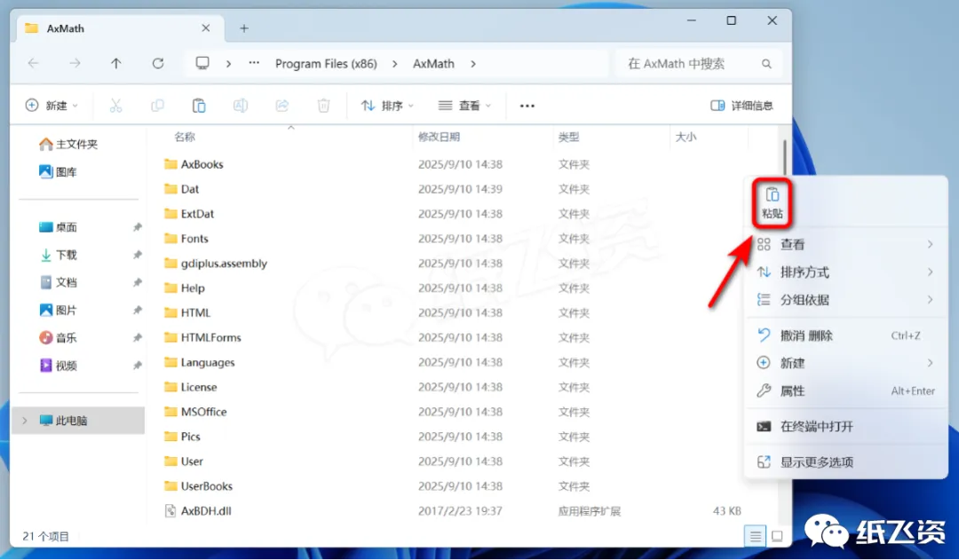Expand chevron after Program Files (x86)
Image resolution: width=959 pixels, height=560 pixels.
394,64
